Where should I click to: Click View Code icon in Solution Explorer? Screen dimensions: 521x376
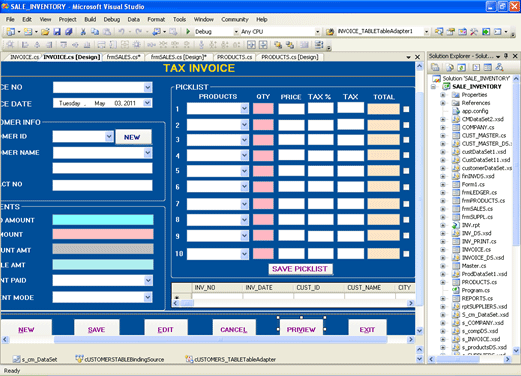point(476,67)
